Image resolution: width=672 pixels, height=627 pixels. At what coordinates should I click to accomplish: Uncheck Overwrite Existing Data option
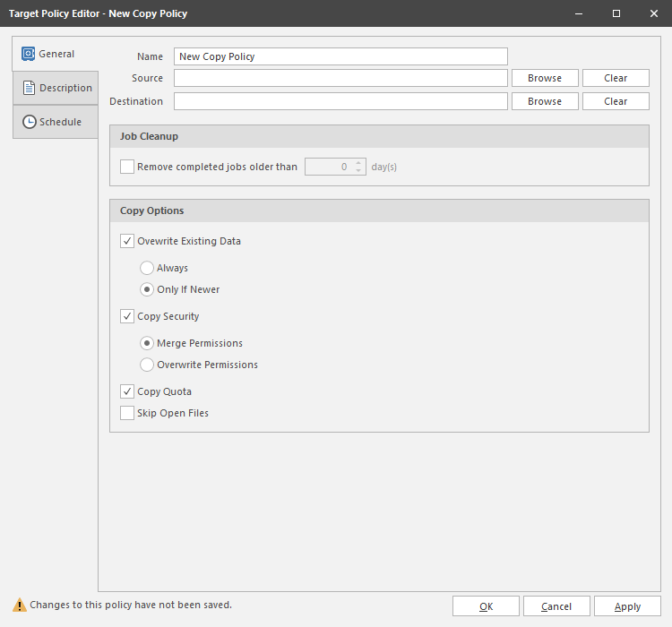pos(127,241)
